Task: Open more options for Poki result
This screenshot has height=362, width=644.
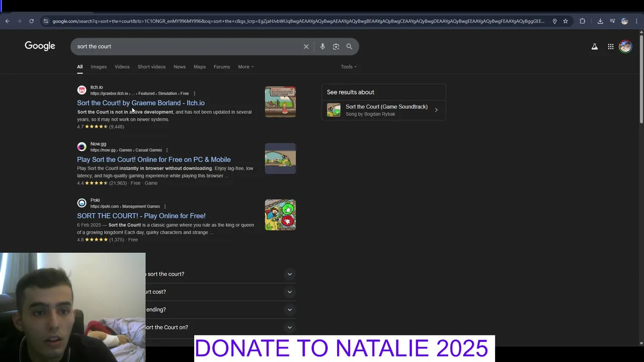Action: 165,206
